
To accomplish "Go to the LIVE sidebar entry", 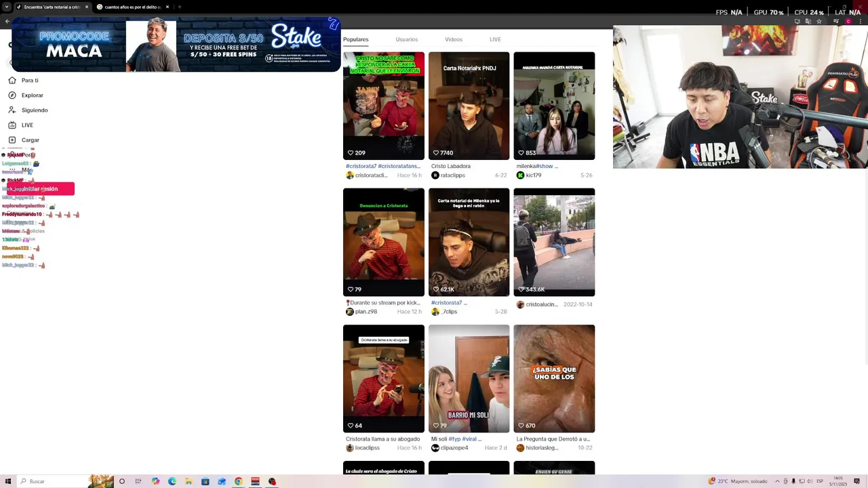I will (x=21, y=125).
